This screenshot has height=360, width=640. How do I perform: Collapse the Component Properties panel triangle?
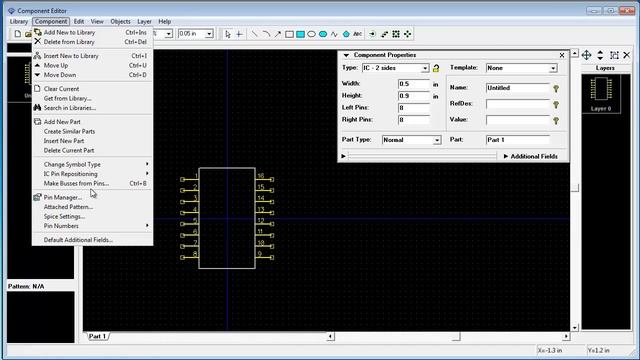[346, 55]
